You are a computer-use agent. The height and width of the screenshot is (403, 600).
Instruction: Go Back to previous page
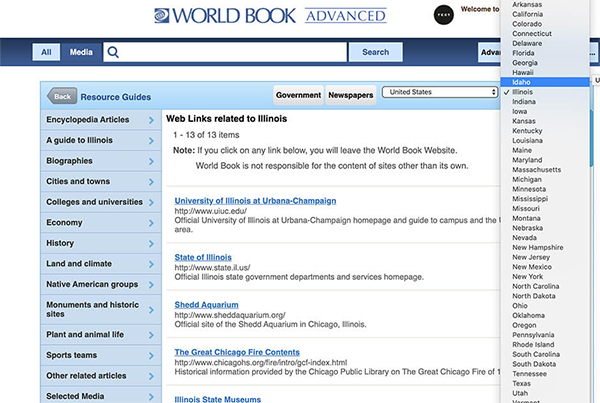(62, 96)
